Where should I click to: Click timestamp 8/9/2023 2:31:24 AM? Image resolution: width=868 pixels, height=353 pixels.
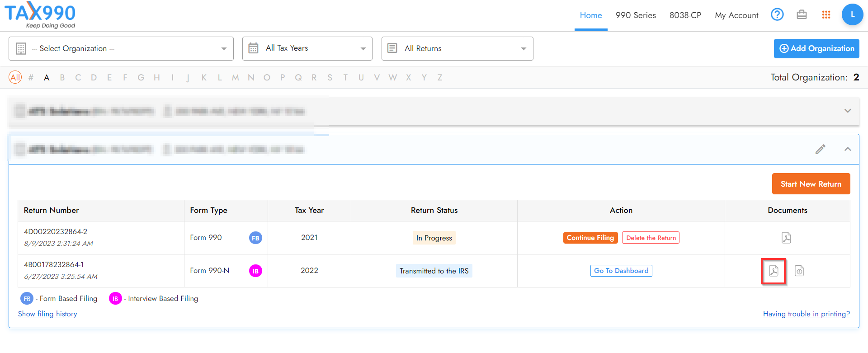[58, 244]
